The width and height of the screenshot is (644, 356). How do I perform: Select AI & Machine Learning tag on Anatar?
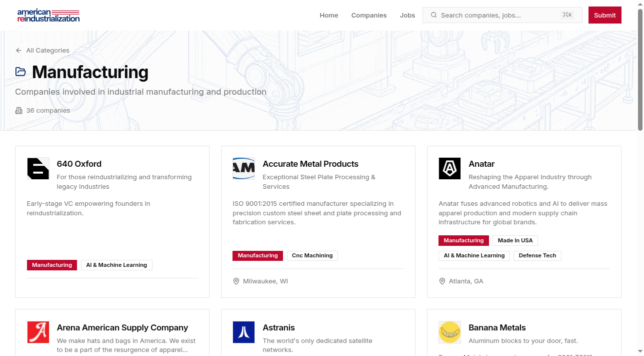(474, 256)
